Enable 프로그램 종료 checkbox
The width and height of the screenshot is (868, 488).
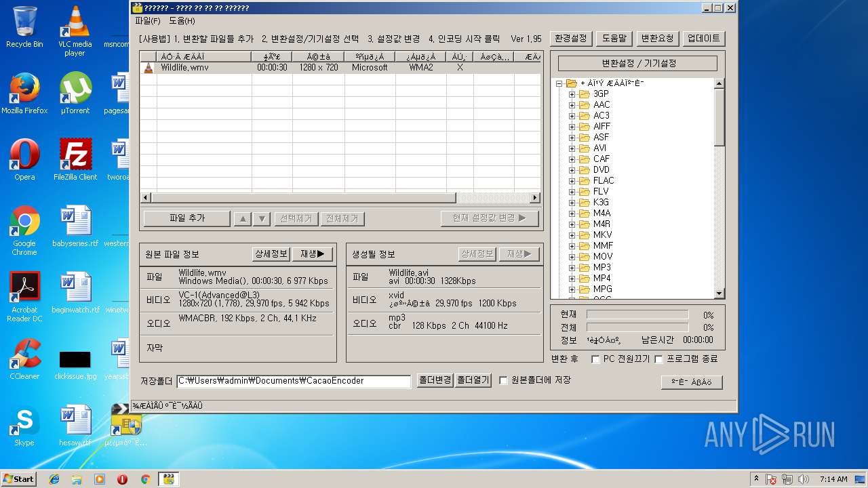658,359
